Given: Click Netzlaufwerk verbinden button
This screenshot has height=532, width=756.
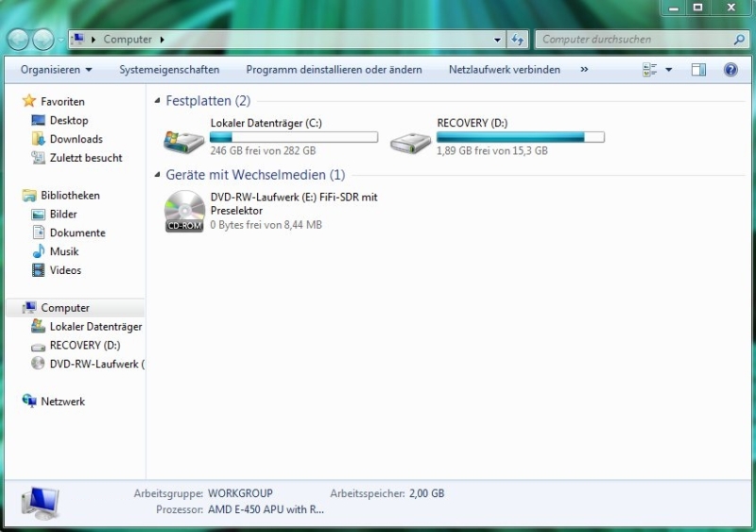Looking at the screenshot, I should coord(504,70).
